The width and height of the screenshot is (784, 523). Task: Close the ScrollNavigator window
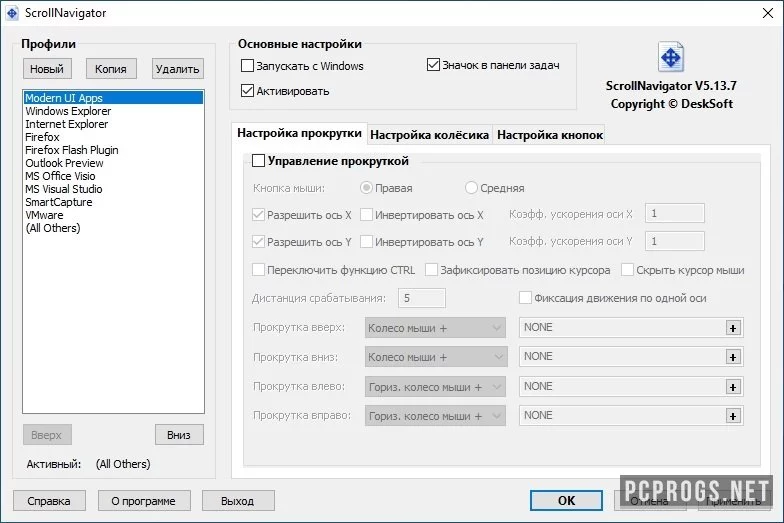pos(768,13)
